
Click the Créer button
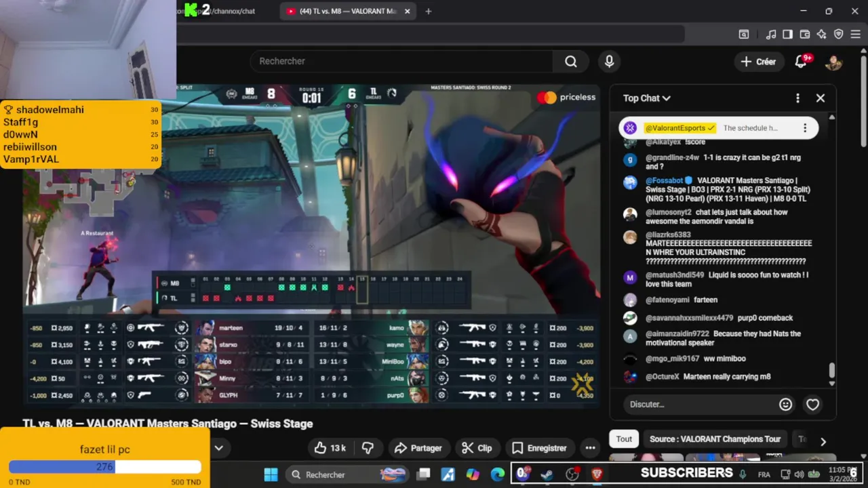759,62
